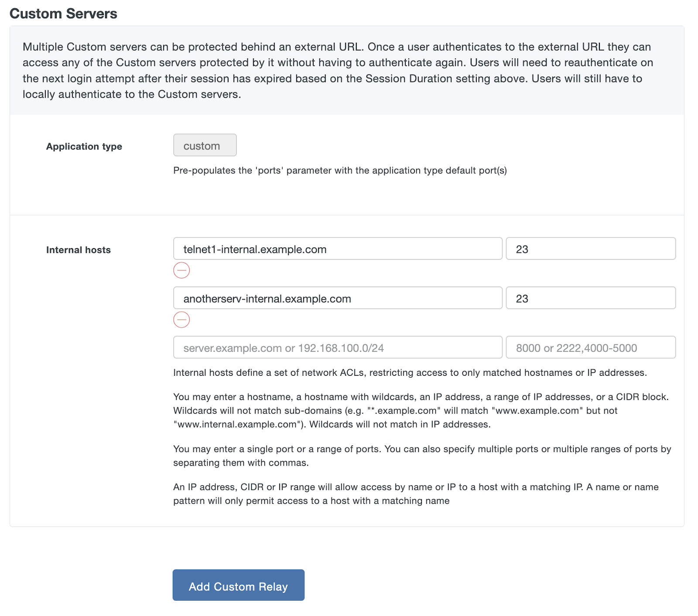Remove the anotherserv-internal.example.com host entry
698x616 pixels.
click(x=182, y=320)
